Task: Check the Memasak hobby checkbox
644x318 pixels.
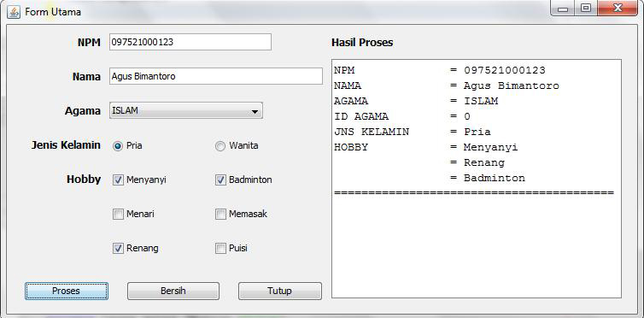Action: pos(220,214)
